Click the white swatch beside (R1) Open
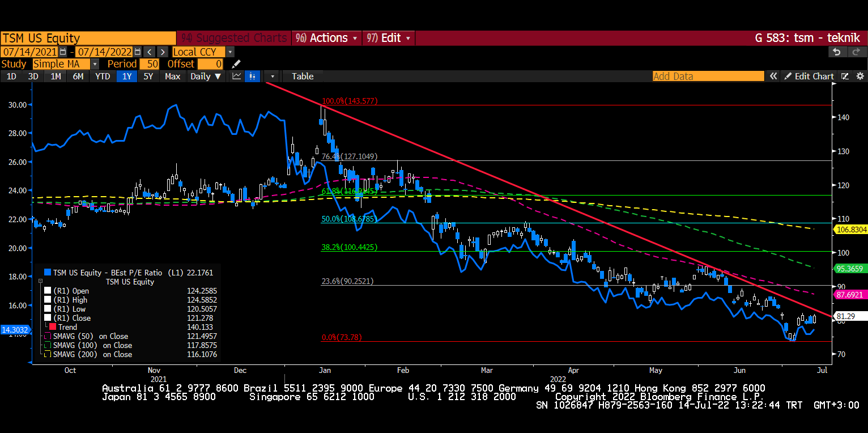This screenshot has height=433, width=868. 48,291
